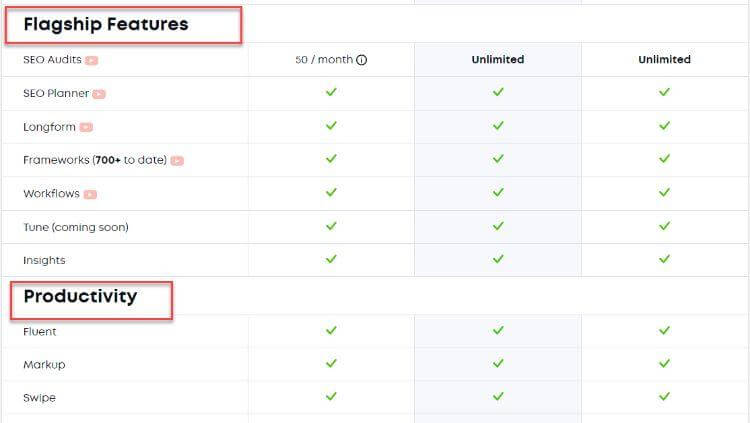
Task: Click the SEO Audits feature label
Action: 52,59
